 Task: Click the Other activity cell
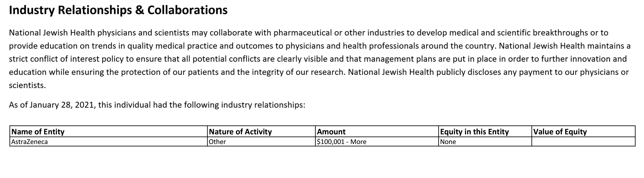click(261, 142)
